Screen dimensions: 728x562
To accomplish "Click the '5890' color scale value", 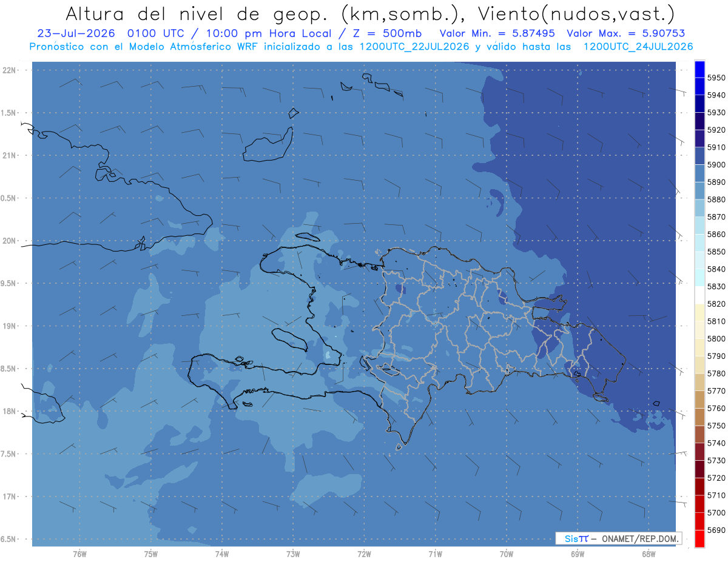I will point(716,182).
